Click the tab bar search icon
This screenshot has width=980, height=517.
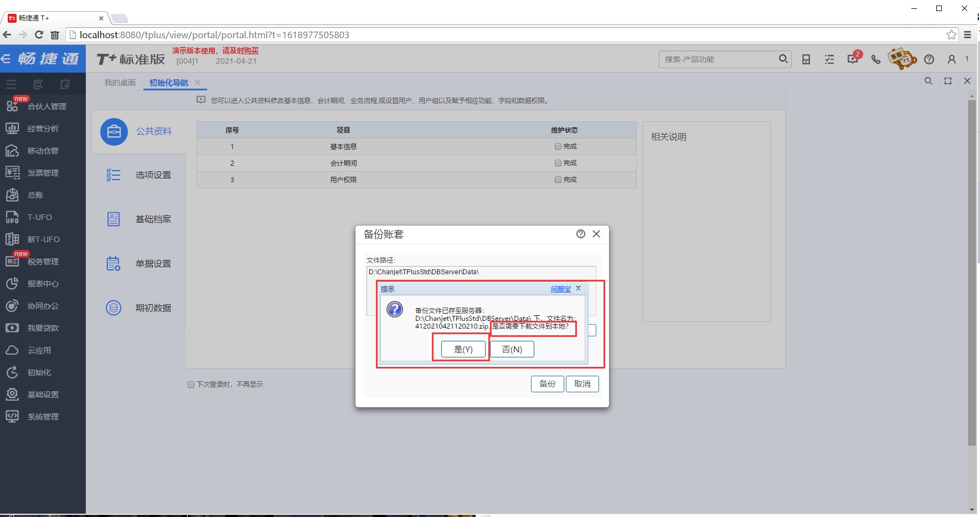929,81
